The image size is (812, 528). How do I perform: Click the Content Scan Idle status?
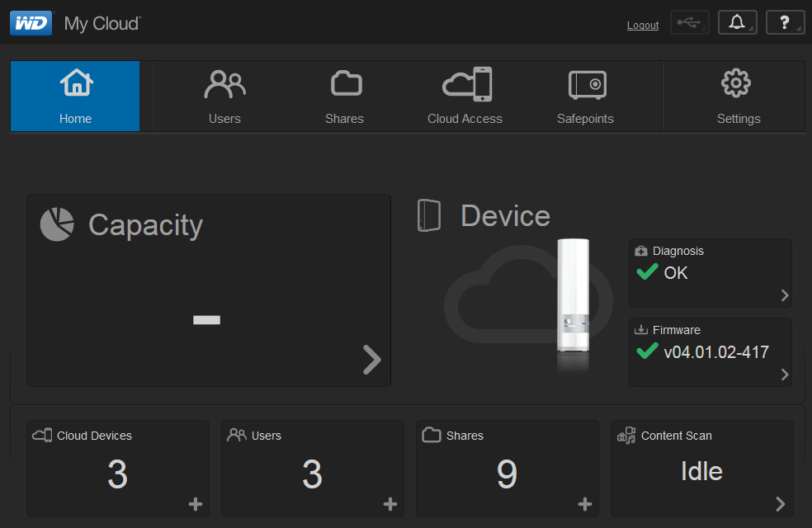(701, 471)
